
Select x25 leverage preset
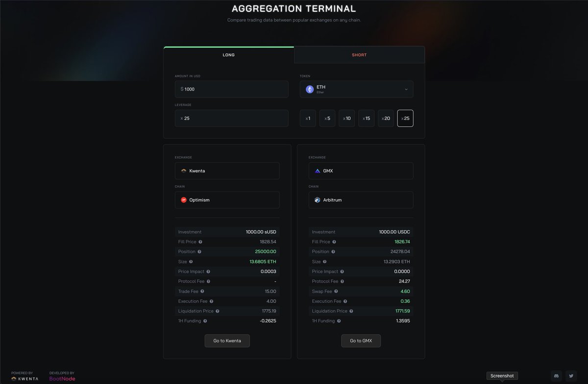pyautogui.click(x=405, y=118)
